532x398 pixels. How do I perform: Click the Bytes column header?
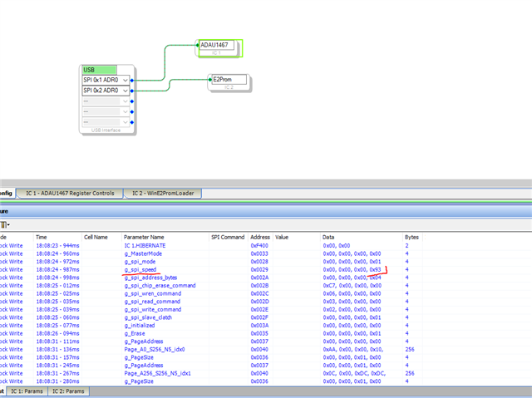[x=412, y=237]
